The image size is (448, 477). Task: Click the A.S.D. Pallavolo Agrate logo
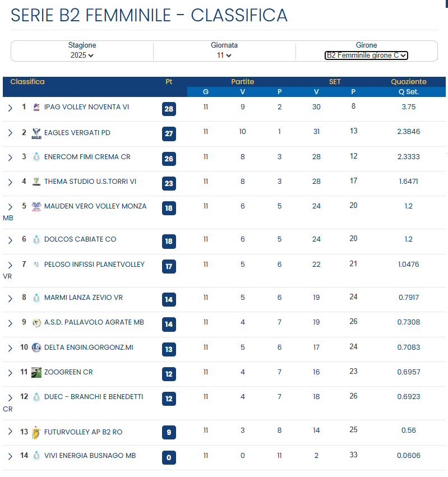[36, 322]
